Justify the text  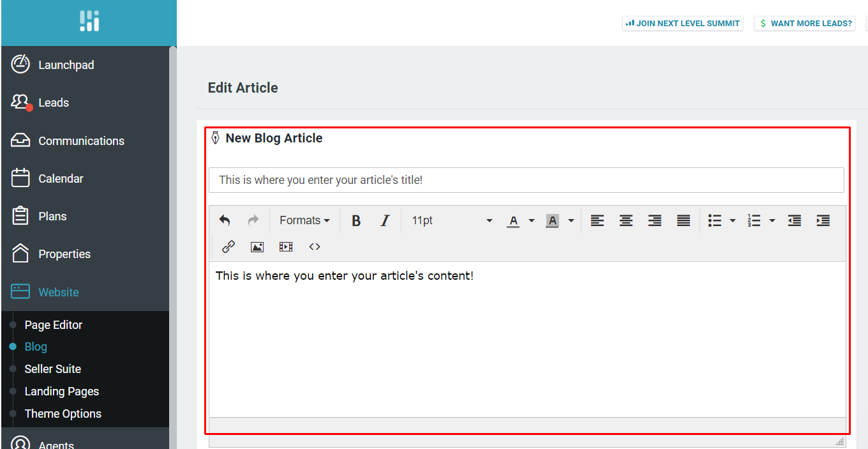pos(684,220)
